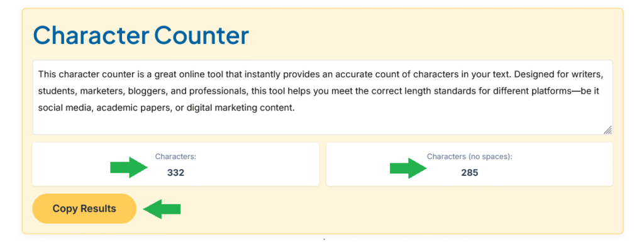The height and width of the screenshot is (247, 644).
Task: Select the 332 character count value
Action: pos(175,173)
